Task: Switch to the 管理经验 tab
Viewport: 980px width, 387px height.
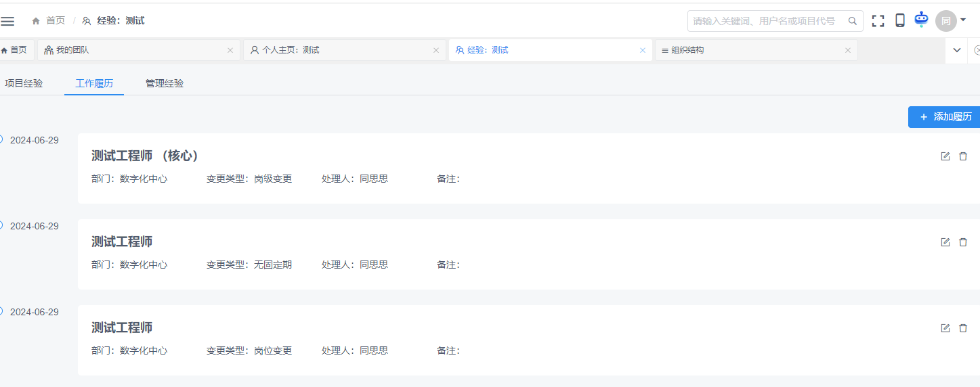Action: click(x=165, y=83)
